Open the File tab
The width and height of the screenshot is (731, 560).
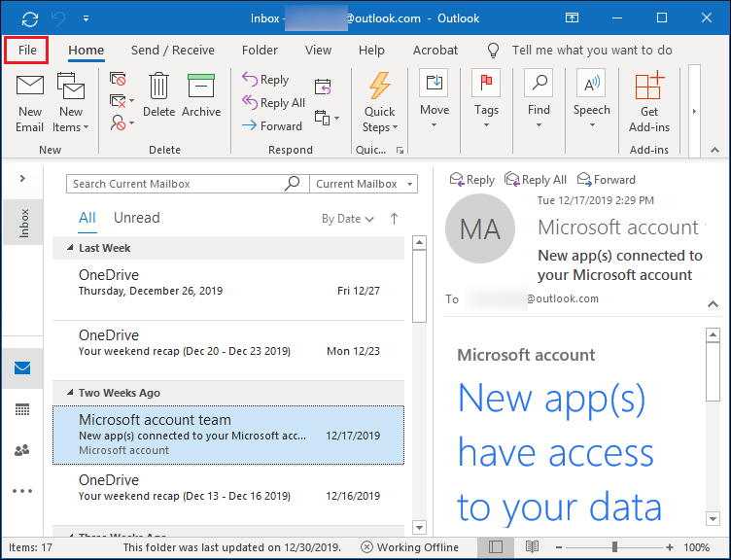pyautogui.click(x=27, y=50)
